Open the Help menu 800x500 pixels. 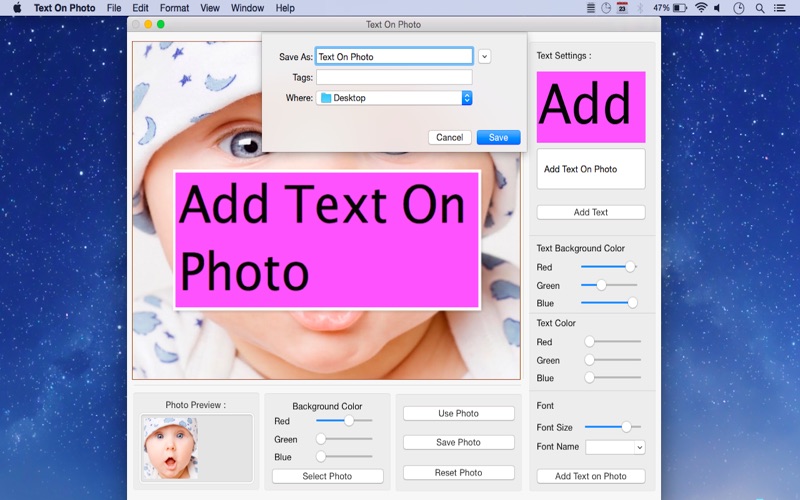click(x=285, y=8)
